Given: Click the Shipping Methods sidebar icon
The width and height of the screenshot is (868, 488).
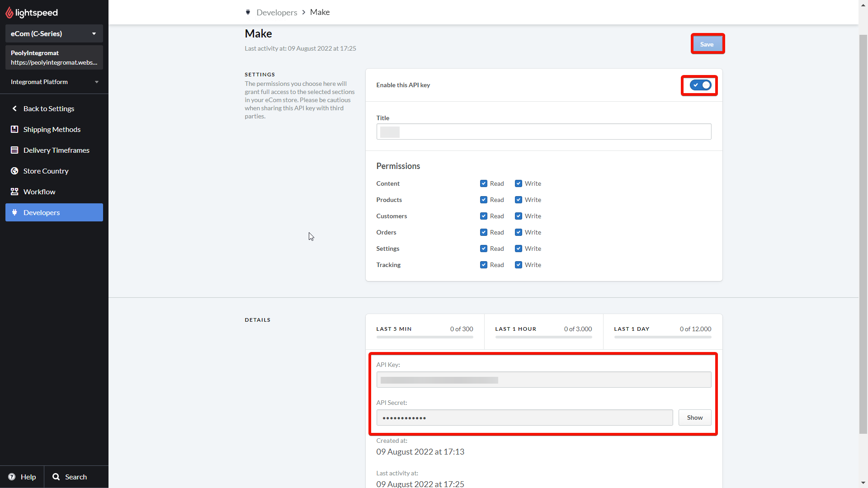Looking at the screenshot, I should pos(14,129).
